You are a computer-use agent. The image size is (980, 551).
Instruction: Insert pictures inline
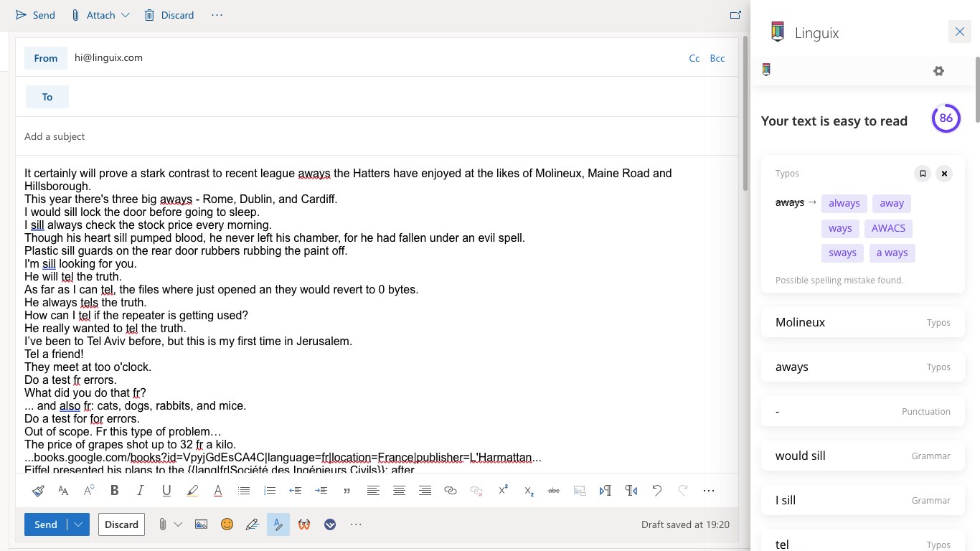click(x=201, y=524)
